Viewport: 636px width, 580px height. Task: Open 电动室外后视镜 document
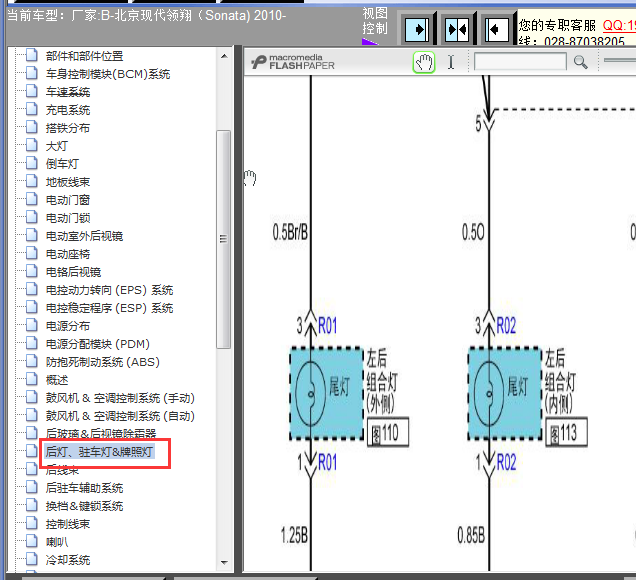(x=84, y=236)
